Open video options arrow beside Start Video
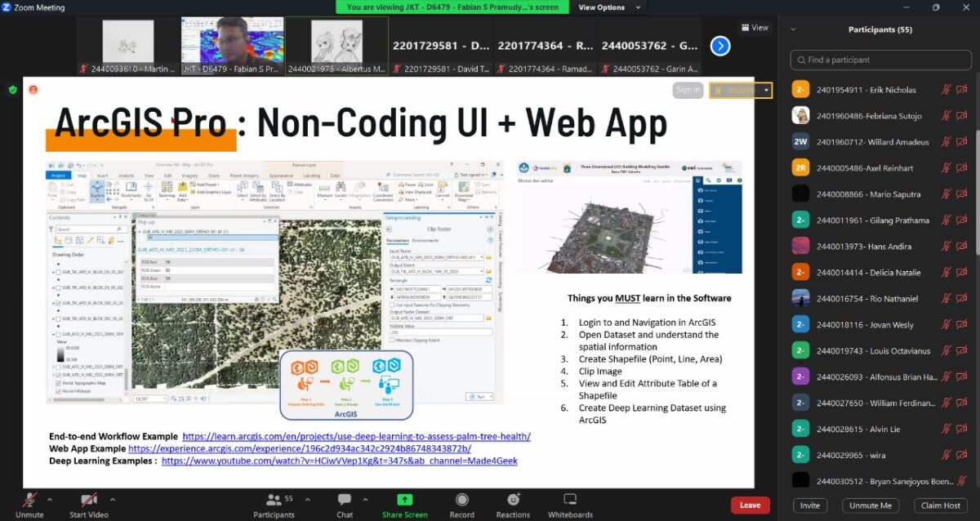Viewport: 980px width, 521px height. click(113, 499)
